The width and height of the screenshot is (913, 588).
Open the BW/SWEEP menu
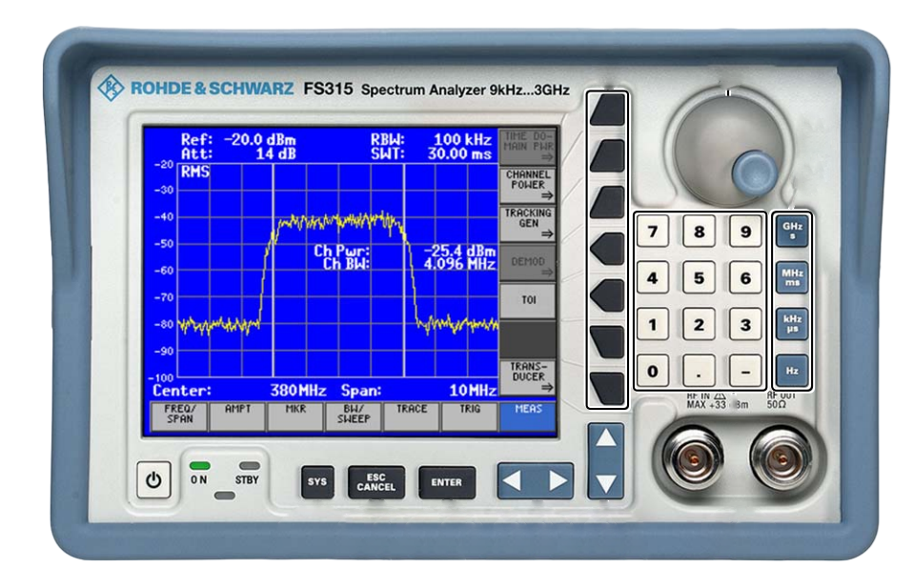(x=354, y=416)
